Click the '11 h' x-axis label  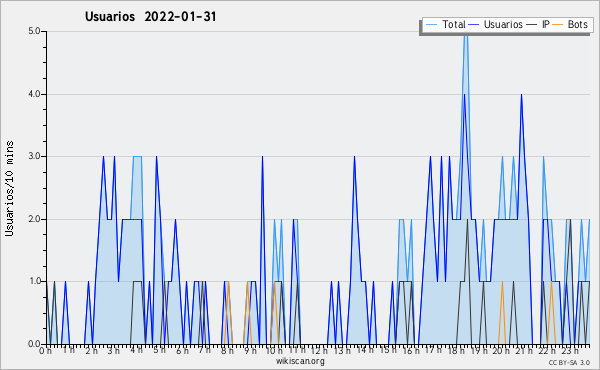[297, 350]
